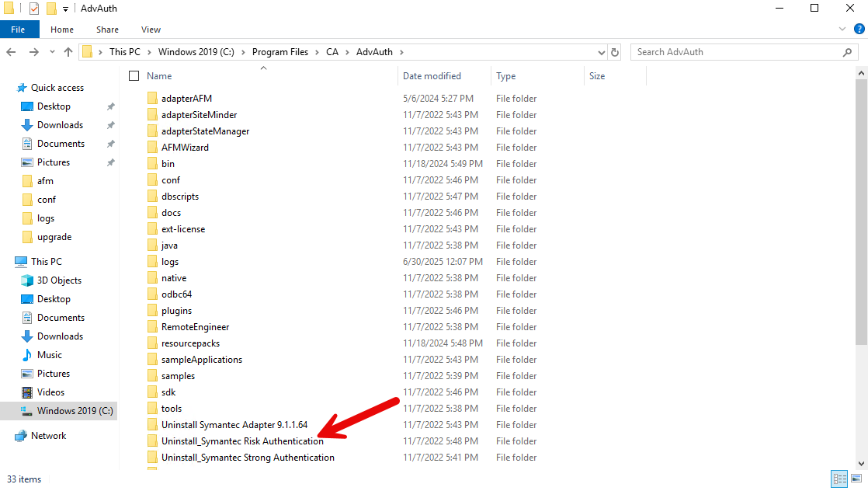Select the ext-license folder
Viewport: 868px width, 498px height.
[183, 229]
